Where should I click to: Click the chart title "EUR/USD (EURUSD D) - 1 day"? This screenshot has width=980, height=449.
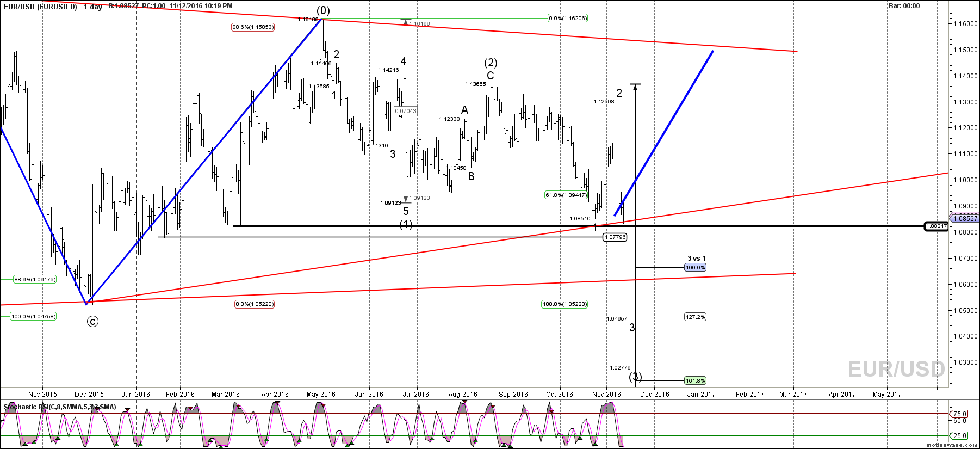click(x=53, y=7)
